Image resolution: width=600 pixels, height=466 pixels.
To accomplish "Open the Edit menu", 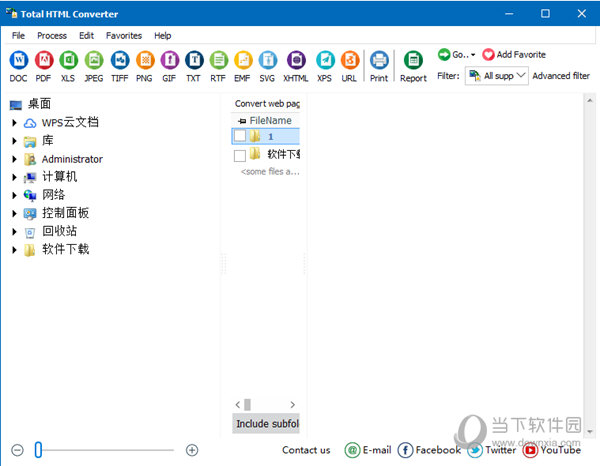I will tap(86, 36).
